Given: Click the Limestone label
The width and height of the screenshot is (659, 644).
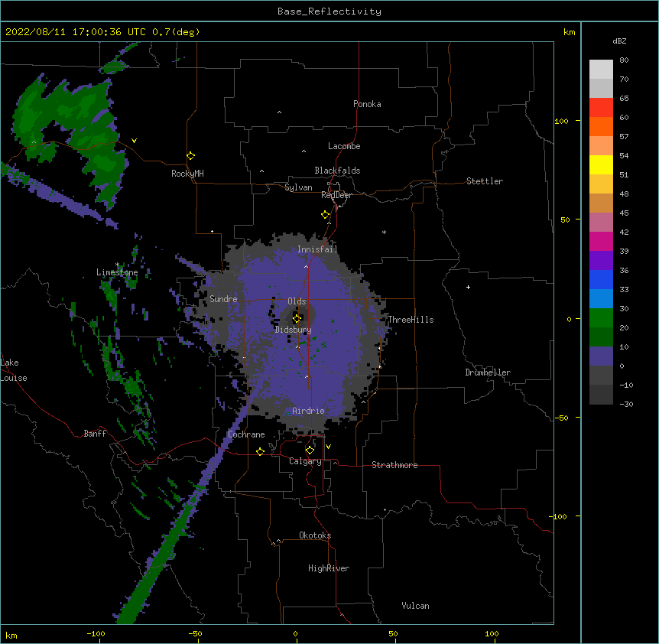Looking at the screenshot, I should (x=117, y=272).
